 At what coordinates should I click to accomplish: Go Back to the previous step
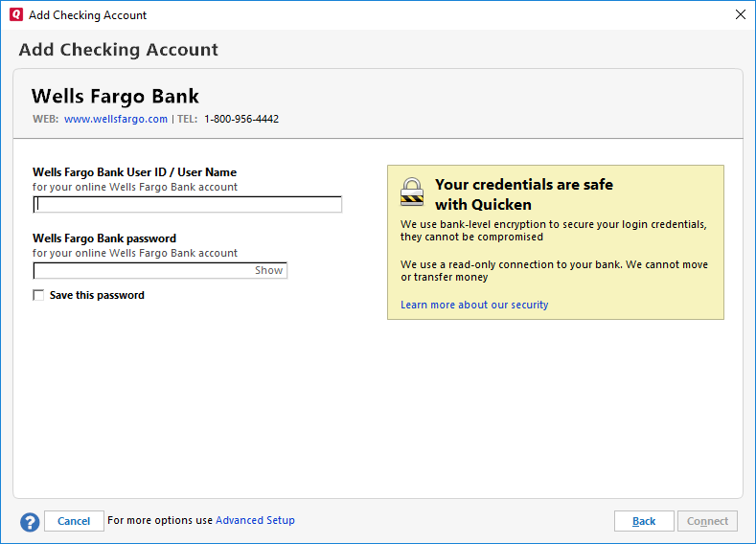tap(644, 521)
